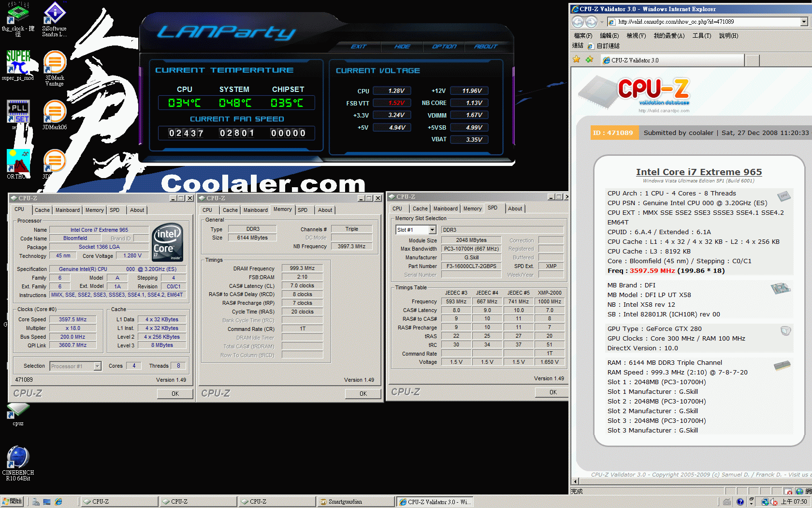Screen dimensions: 812x508
Task: Click the Part Number F3-16000CL7-2GBPS field
Action: click(x=471, y=266)
